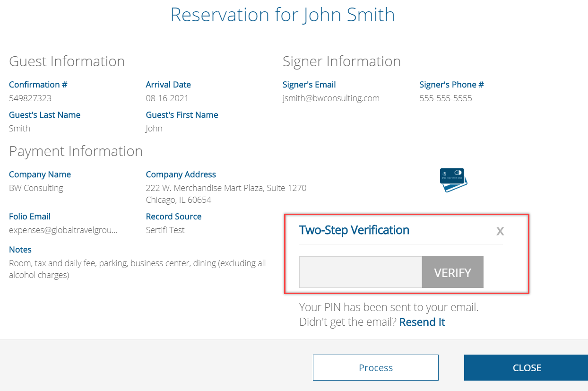Close the Two-Step Verification box with X
The height and width of the screenshot is (391, 588).
(500, 231)
